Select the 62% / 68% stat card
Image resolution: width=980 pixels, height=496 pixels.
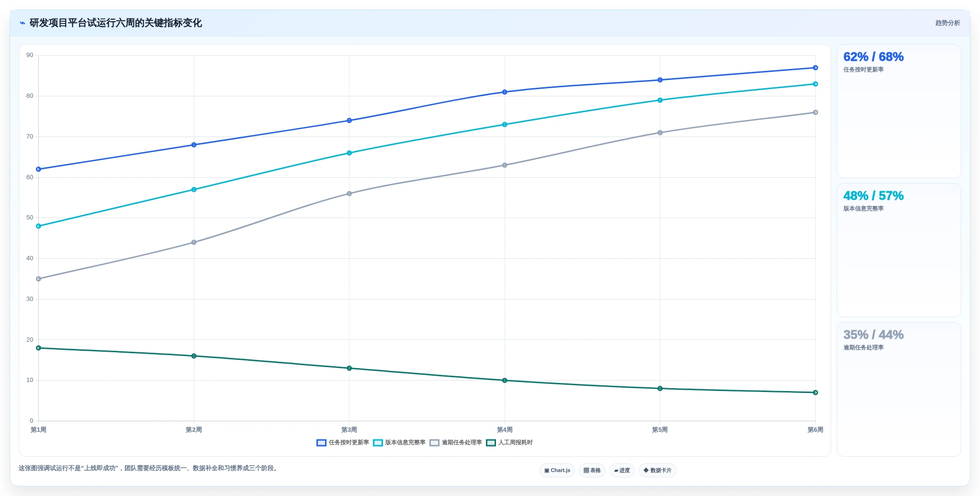click(899, 111)
